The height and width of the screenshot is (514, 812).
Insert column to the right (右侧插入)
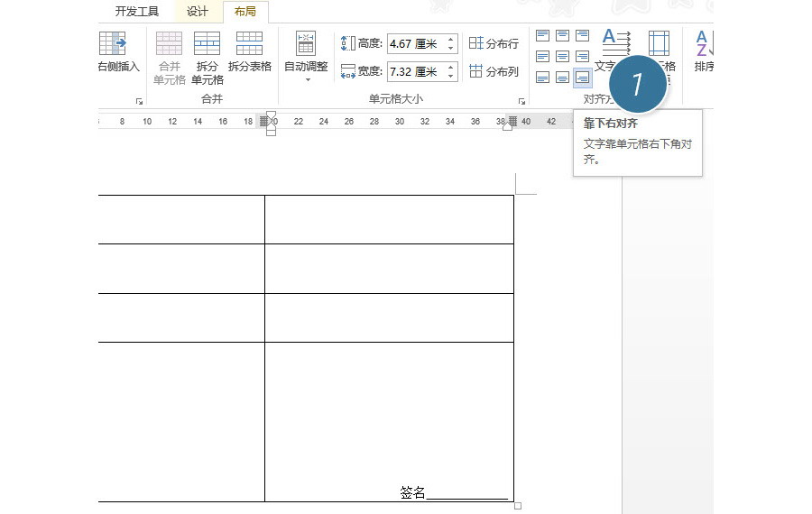click(118, 51)
